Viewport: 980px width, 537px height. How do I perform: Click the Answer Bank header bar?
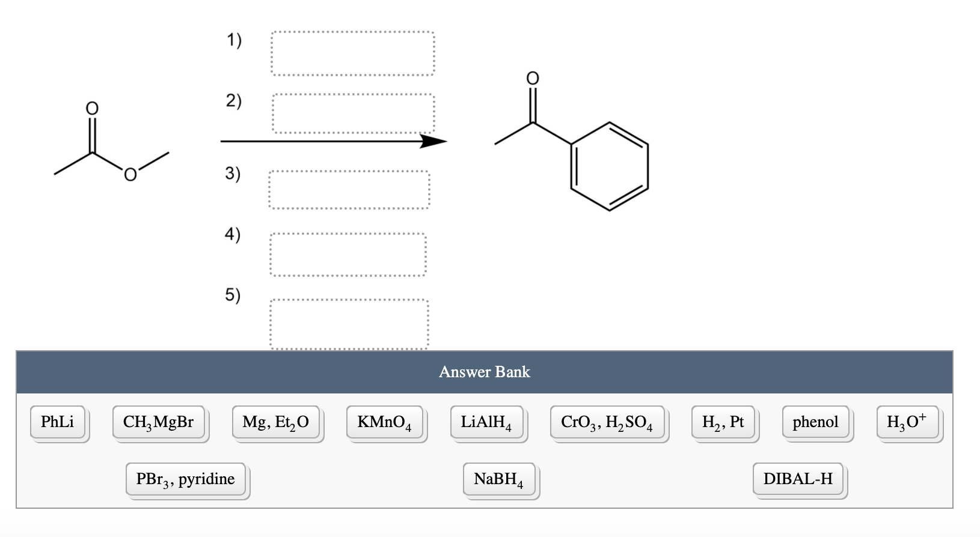click(x=485, y=372)
